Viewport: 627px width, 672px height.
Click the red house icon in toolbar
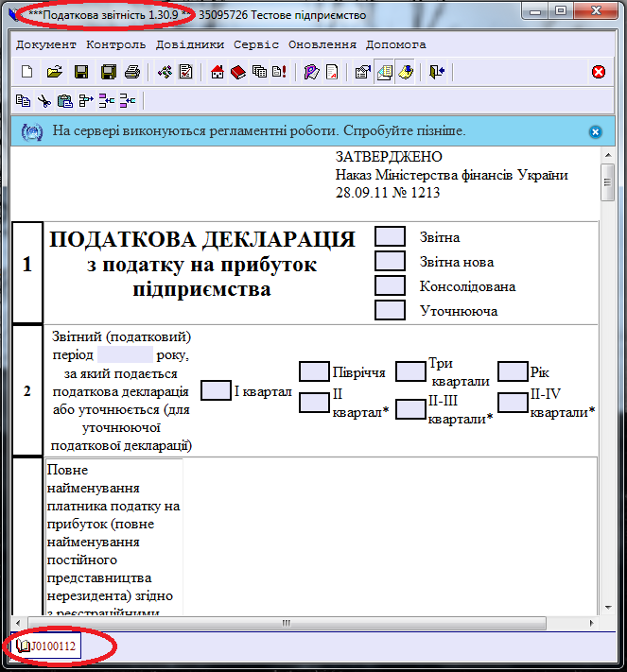click(x=218, y=72)
